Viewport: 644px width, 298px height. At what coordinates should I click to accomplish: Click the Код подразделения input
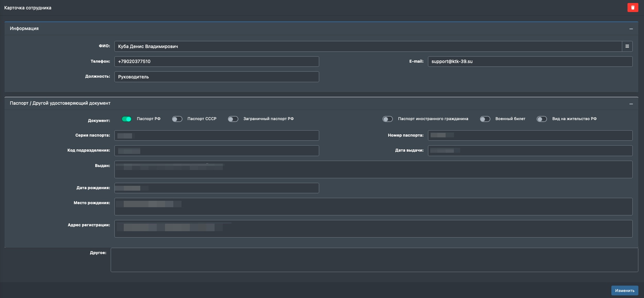pos(217,151)
